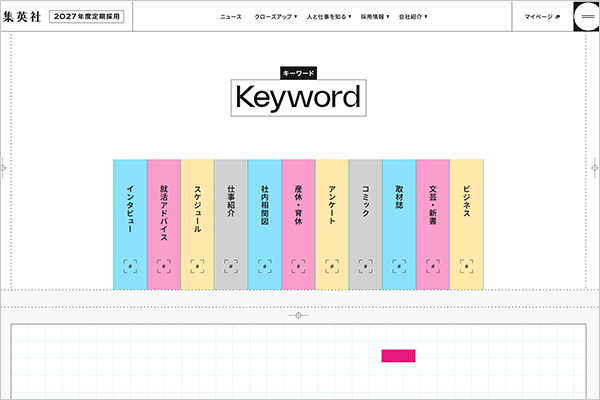Image resolution: width=600 pixels, height=400 pixels.
Task: Click the focus icon on ビジネス spine
Action: tap(466, 266)
